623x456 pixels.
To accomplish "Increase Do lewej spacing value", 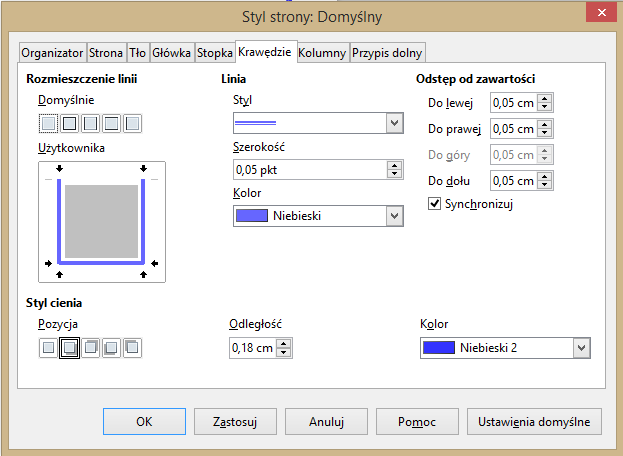I will point(545,99).
